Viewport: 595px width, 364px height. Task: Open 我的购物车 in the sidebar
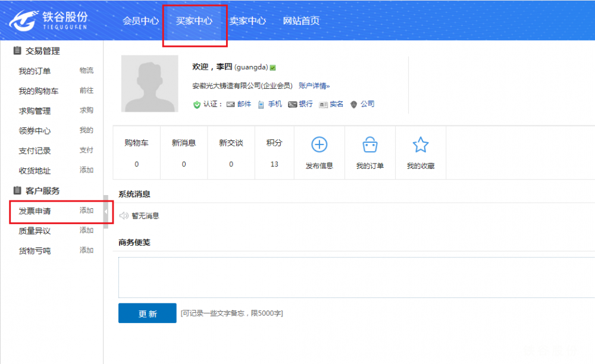[38, 91]
